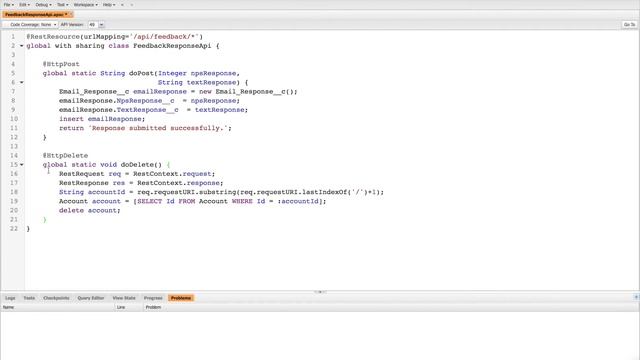The height and width of the screenshot is (360, 640).
Task: Open the Edit menu
Action: click(x=24, y=5)
